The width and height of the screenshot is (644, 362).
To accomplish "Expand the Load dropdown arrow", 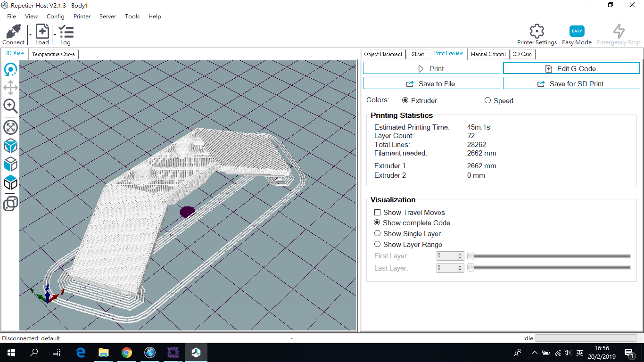I will (x=55, y=34).
